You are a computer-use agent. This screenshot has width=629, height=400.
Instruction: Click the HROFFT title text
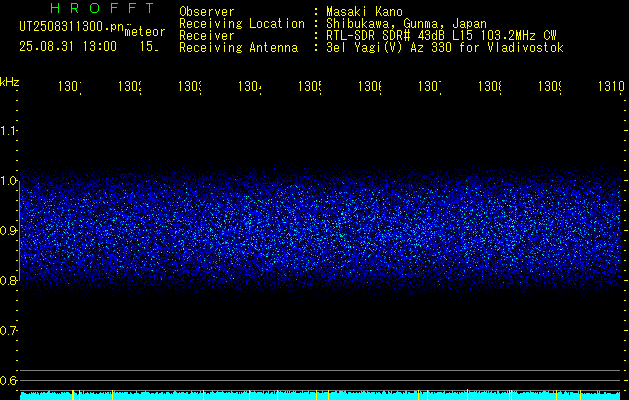[102, 8]
